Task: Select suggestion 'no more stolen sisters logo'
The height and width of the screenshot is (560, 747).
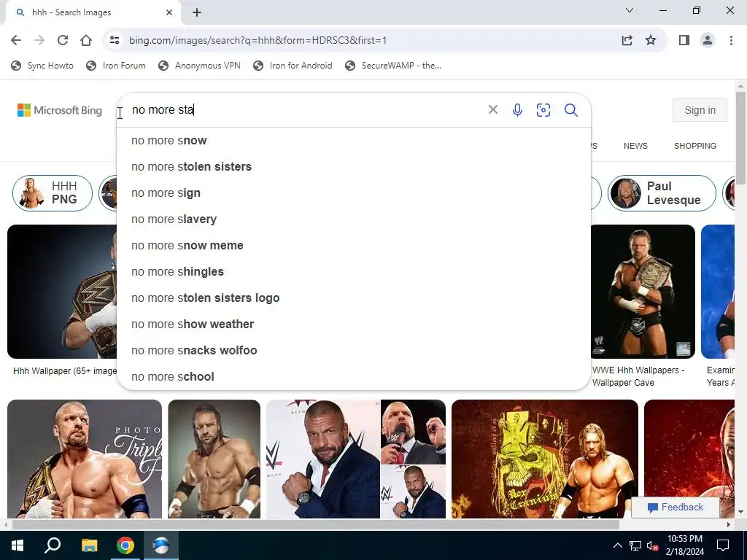Action: click(354, 297)
